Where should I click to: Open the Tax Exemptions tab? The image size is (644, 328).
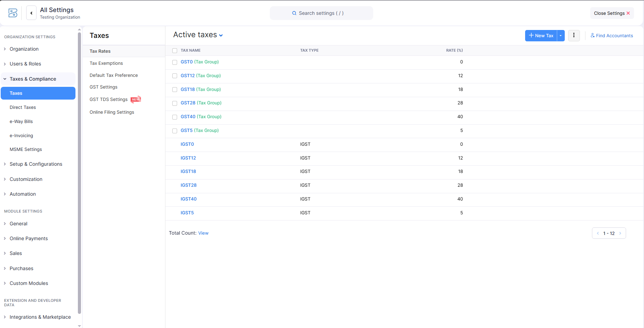[x=106, y=63]
